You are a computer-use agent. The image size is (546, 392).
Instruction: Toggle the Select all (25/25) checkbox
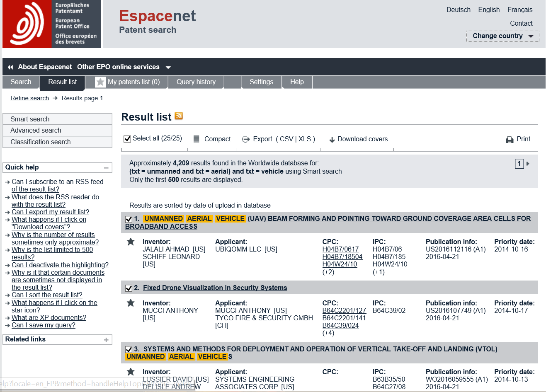(127, 139)
